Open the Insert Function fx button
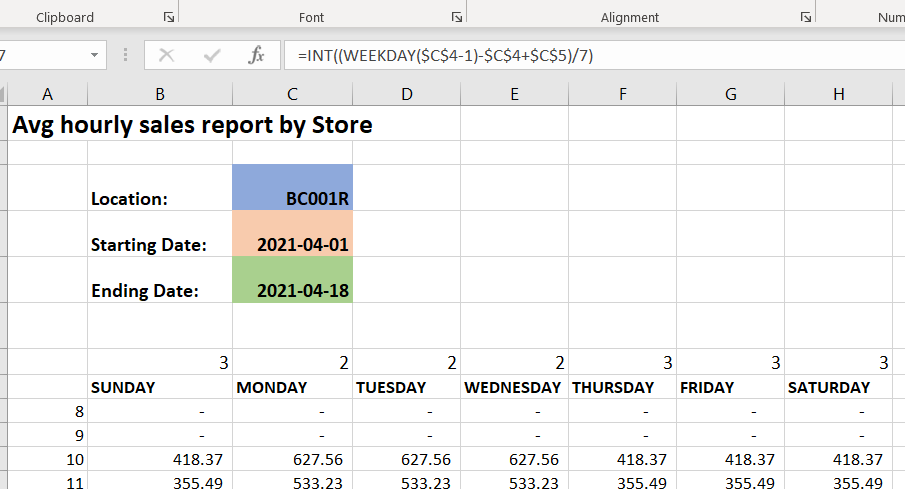The width and height of the screenshot is (905, 489). point(256,56)
